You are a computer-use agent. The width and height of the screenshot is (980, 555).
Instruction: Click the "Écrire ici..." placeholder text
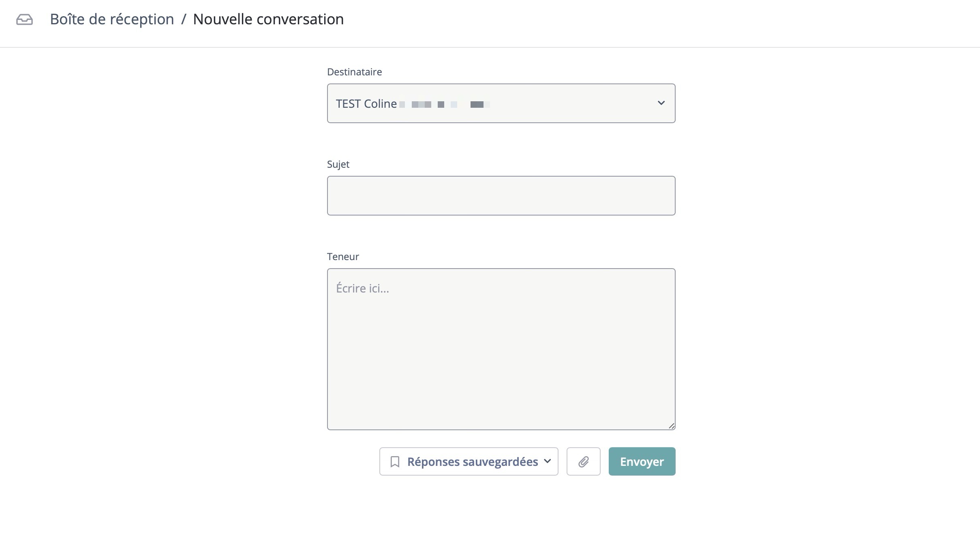[x=362, y=288]
